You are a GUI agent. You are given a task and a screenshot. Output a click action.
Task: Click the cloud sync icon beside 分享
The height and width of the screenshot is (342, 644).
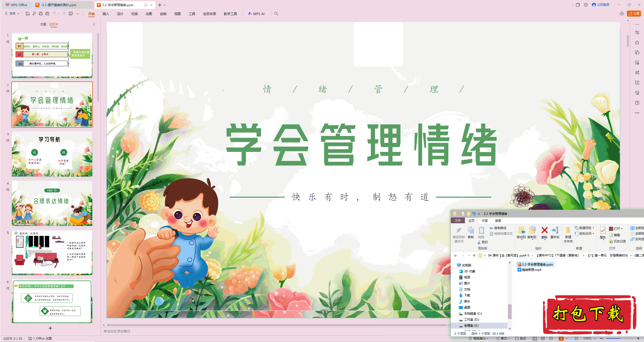pyautogui.click(x=622, y=14)
